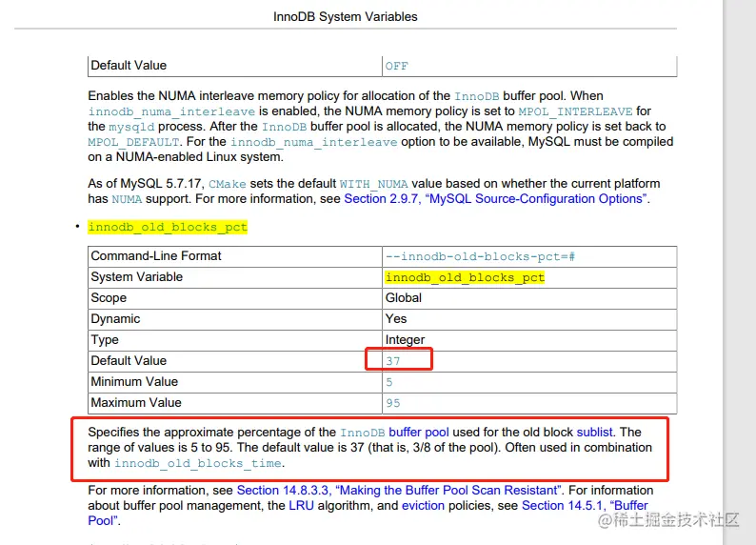Click the InnoDB link in the description paragraph
This screenshot has height=545, width=756.
[362, 433]
